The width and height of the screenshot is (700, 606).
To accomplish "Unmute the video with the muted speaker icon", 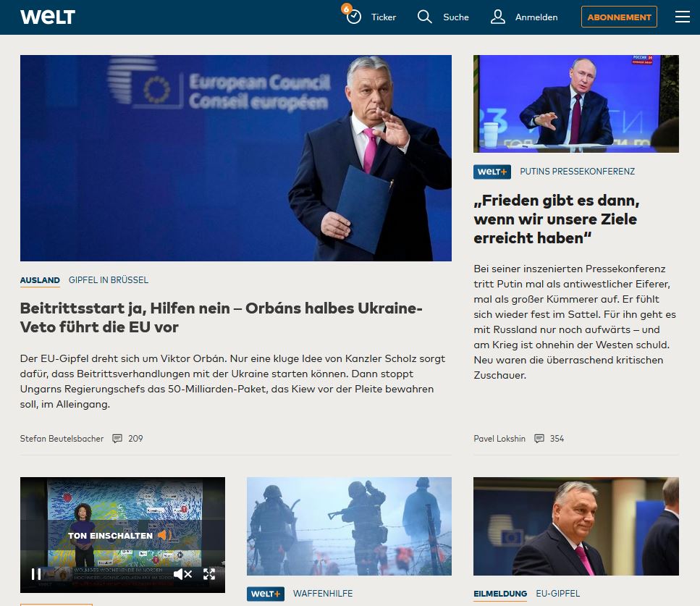I will [x=182, y=574].
